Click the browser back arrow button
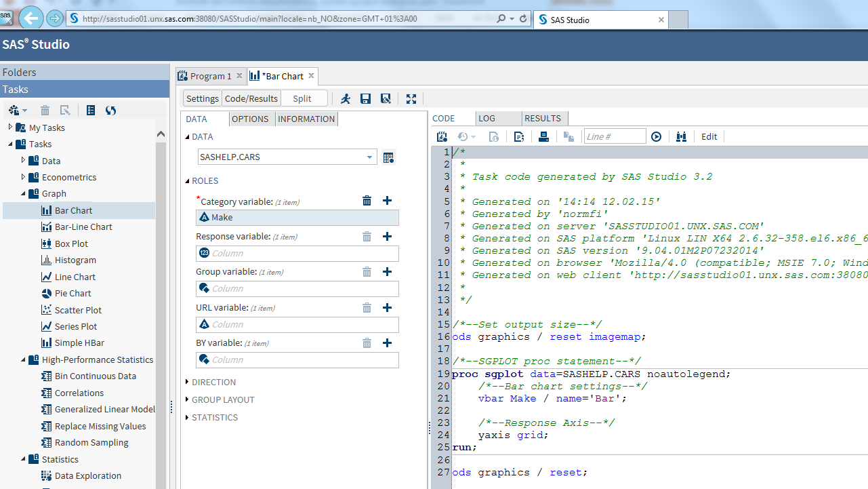868x489 pixels. pos(30,18)
